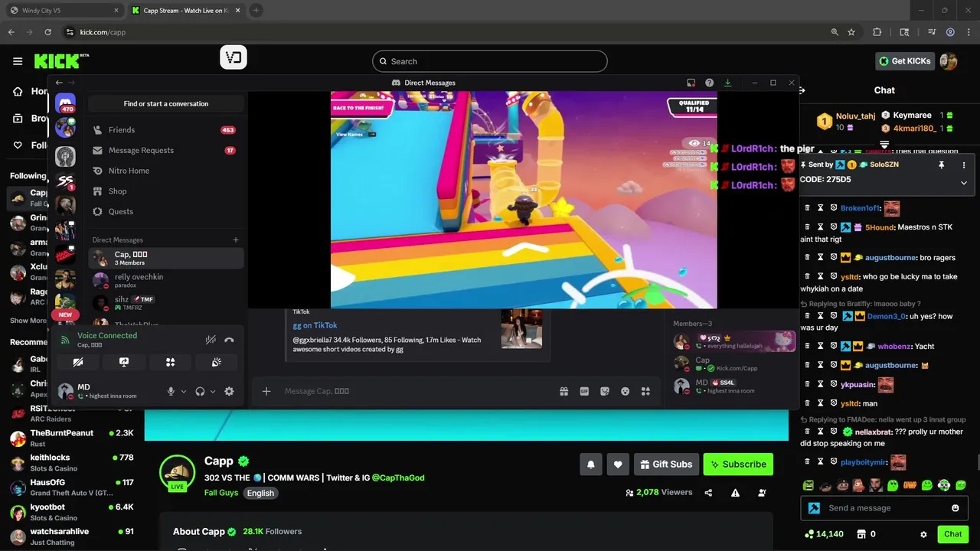Create a new DM with plus icon
The height and width of the screenshot is (551, 980).
(x=236, y=240)
